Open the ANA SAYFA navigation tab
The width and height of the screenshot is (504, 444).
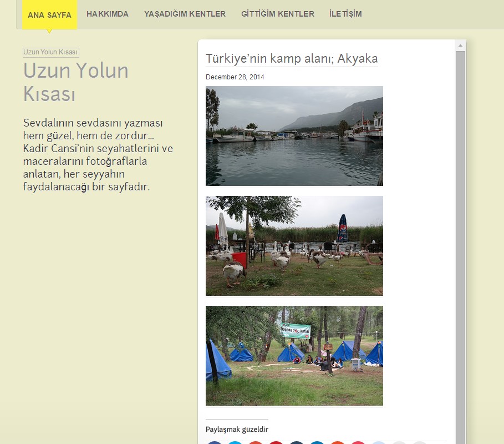click(49, 14)
